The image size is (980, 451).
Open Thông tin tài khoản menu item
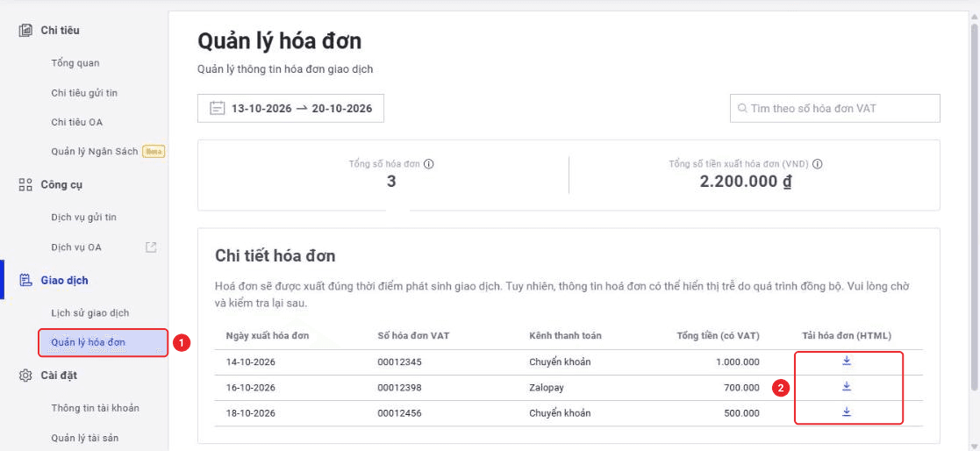(95, 408)
